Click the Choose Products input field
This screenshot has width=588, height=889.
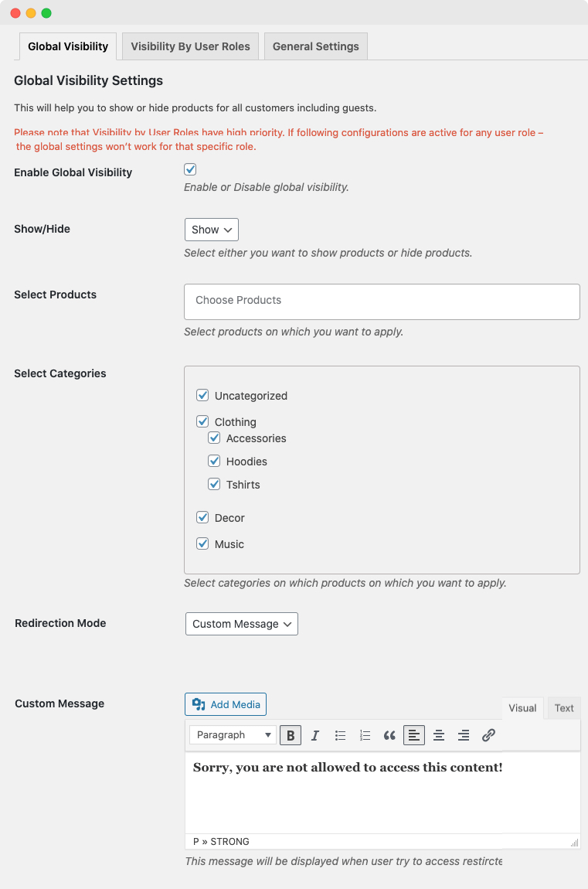click(381, 301)
